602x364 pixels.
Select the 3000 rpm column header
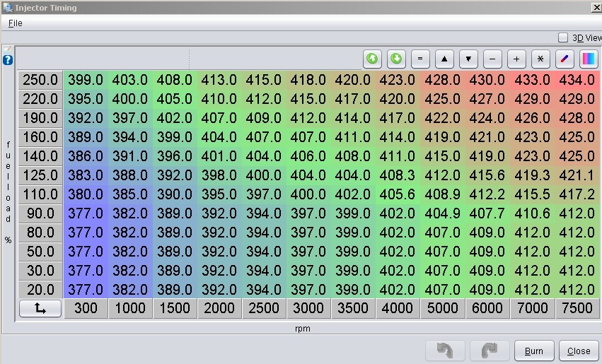308,308
